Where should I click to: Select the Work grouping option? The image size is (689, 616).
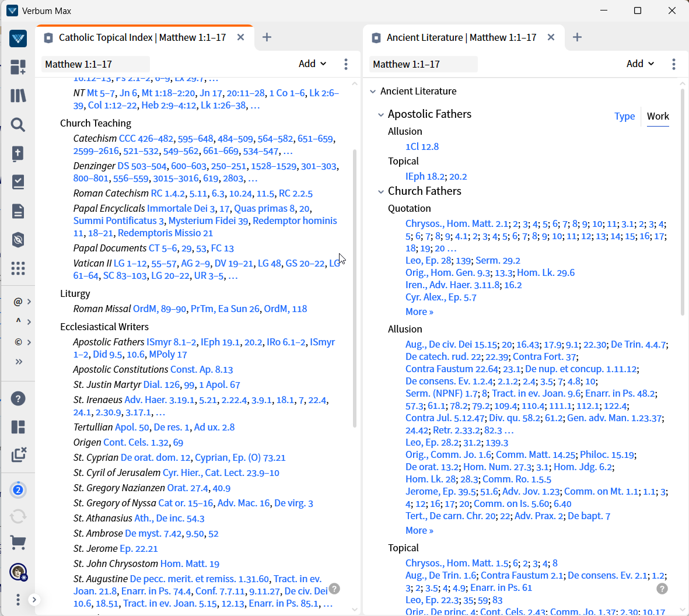(x=658, y=117)
